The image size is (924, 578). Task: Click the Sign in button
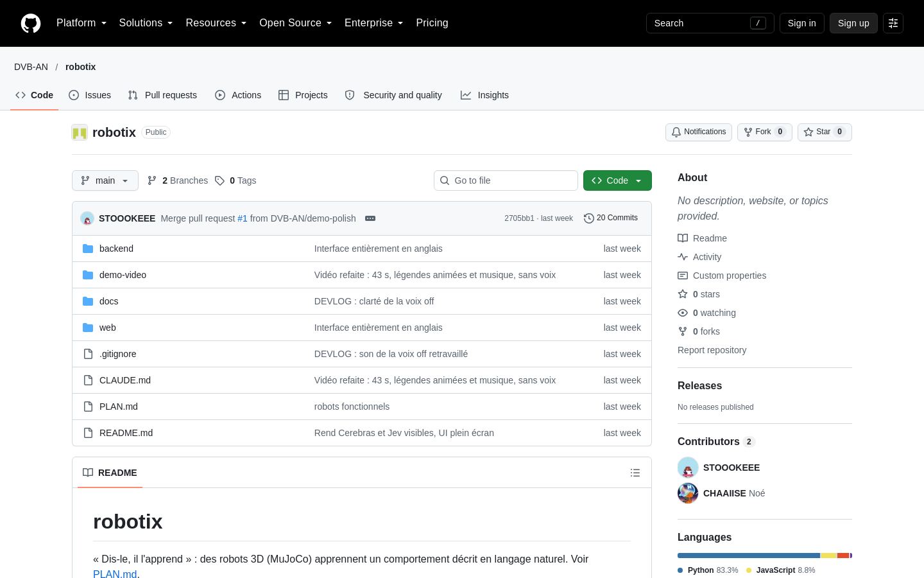(x=802, y=23)
